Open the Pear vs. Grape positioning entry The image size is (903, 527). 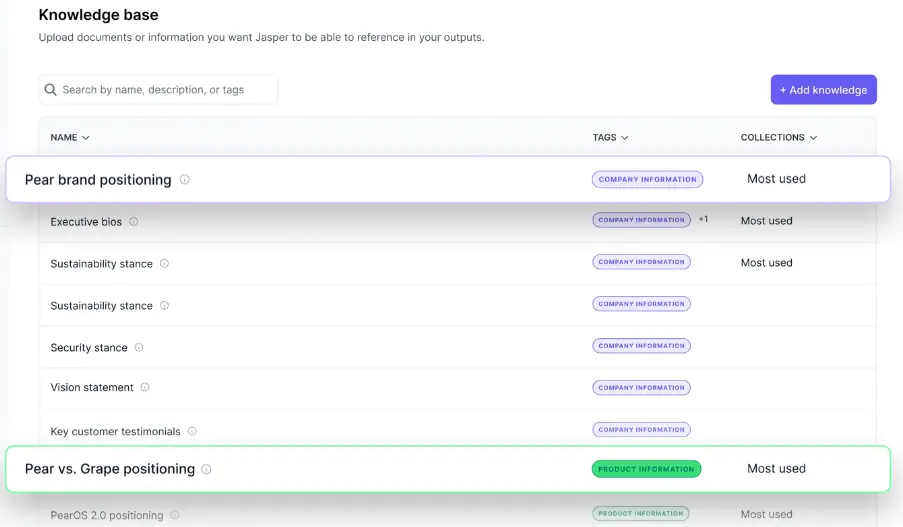110,469
